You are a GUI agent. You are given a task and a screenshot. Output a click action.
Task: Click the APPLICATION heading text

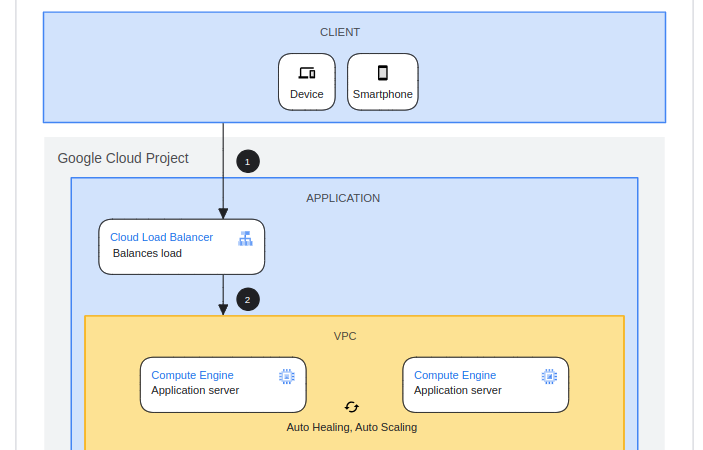pos(343,198)
